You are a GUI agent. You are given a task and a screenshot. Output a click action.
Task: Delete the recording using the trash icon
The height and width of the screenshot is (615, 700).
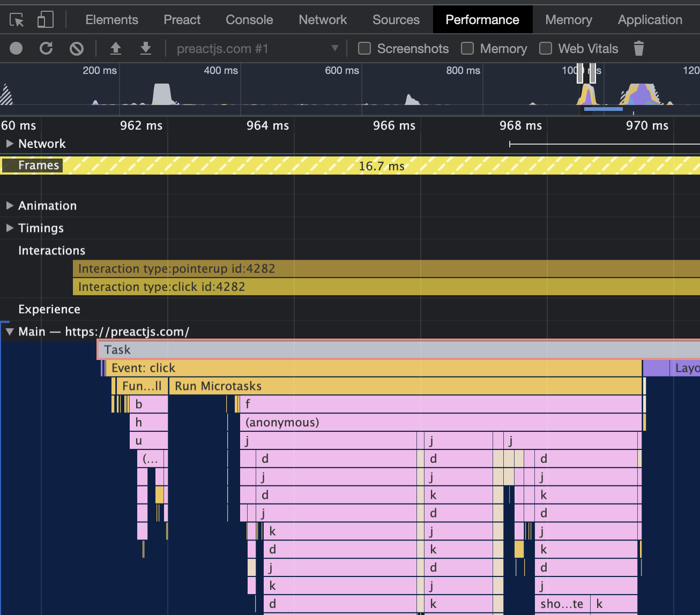pyautogui.click(x=638, y=48)
